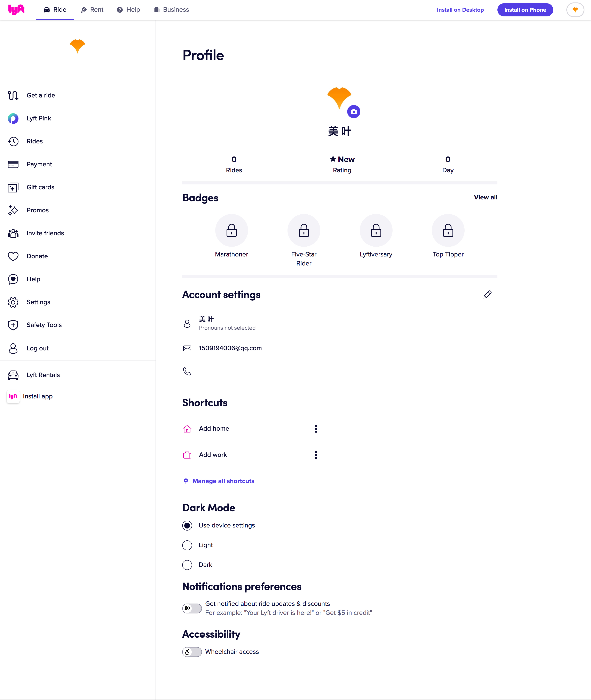591x700 pixels.
Task: Click the camera icon to change photo
Action: point(353,112)
